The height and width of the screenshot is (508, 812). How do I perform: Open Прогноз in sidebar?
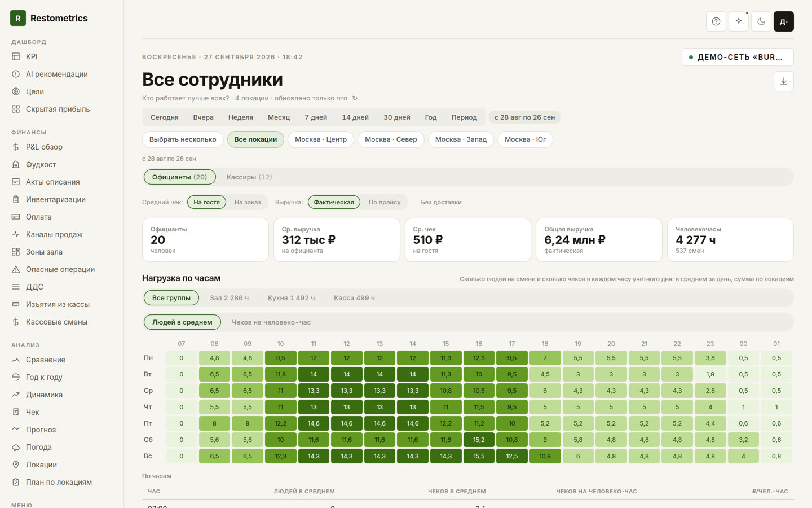(41, 430)
